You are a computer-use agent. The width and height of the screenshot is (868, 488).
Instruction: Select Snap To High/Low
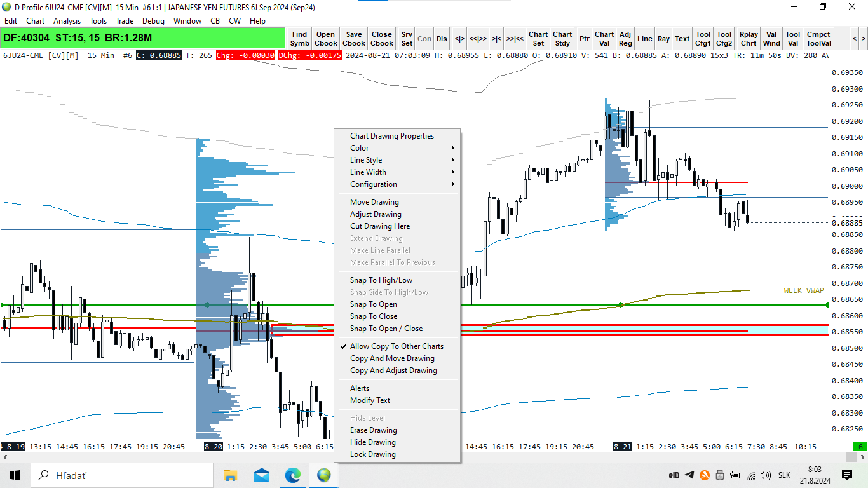397,280
